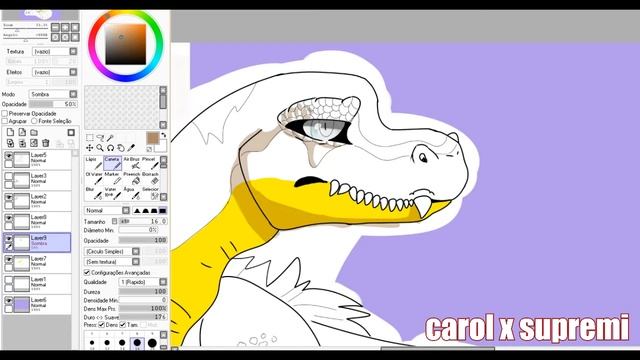The height and width of the screenshot is (360, 640).
Task: Choose the rectangular selection tool
Action: pos(89,138)
